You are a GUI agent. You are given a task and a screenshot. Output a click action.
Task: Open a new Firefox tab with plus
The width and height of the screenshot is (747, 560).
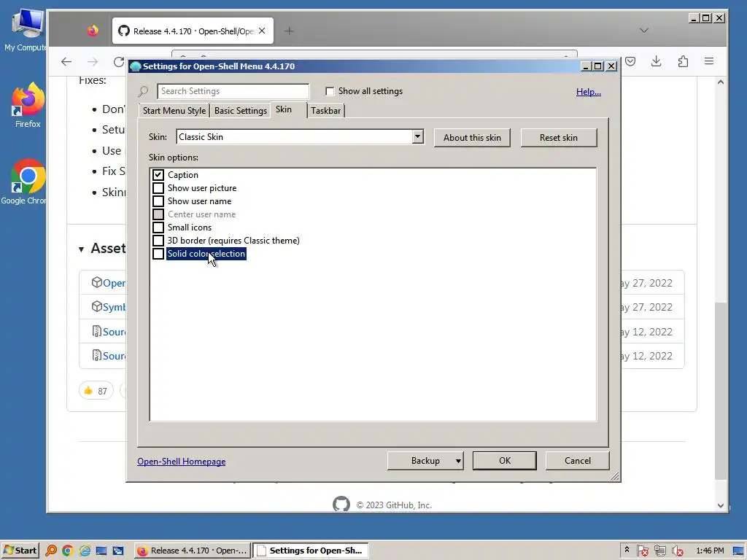coord(289,31)
